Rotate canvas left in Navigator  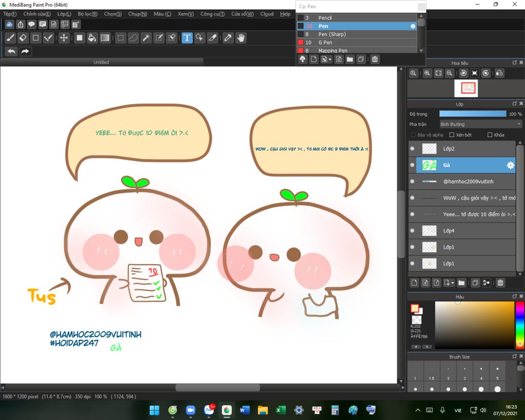point(463,73)
